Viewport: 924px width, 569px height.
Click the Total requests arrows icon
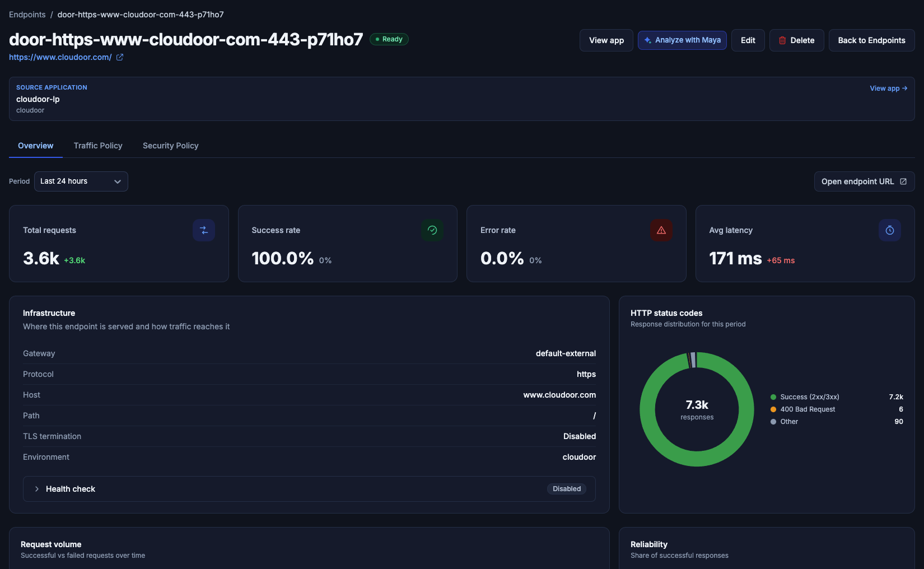pos(204,230)
